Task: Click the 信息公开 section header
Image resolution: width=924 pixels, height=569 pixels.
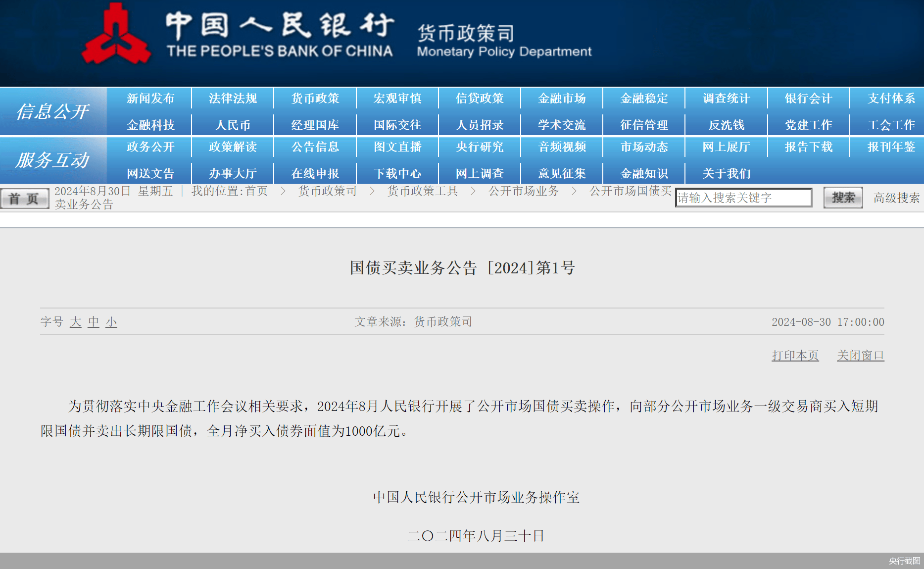Action: [53, 111]
